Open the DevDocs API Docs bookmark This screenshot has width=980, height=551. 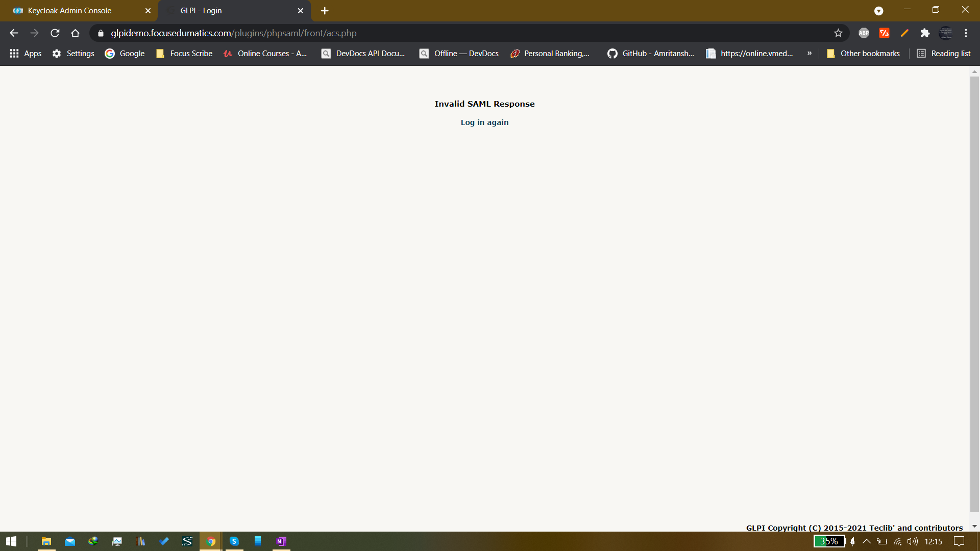tap(363, 53)
